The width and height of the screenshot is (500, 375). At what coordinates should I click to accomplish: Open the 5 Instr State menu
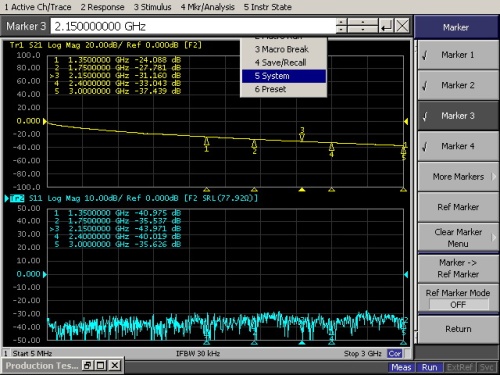click(x=267, y=7)
